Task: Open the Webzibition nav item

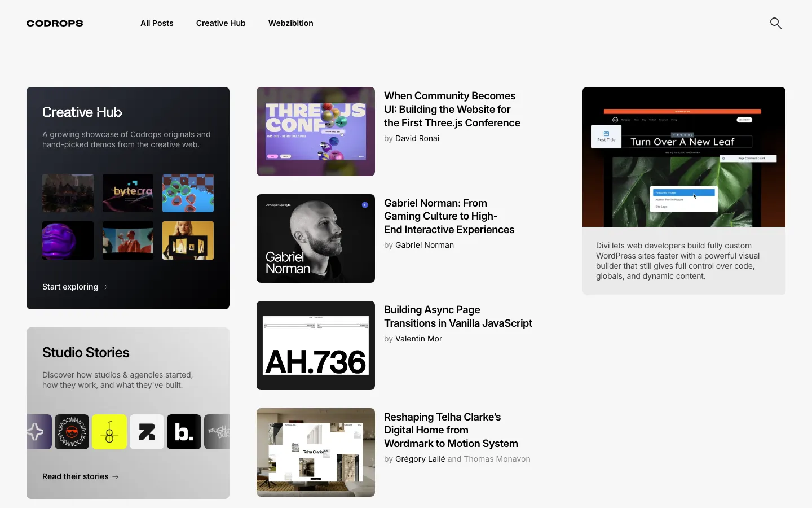Action: point(290,23)
